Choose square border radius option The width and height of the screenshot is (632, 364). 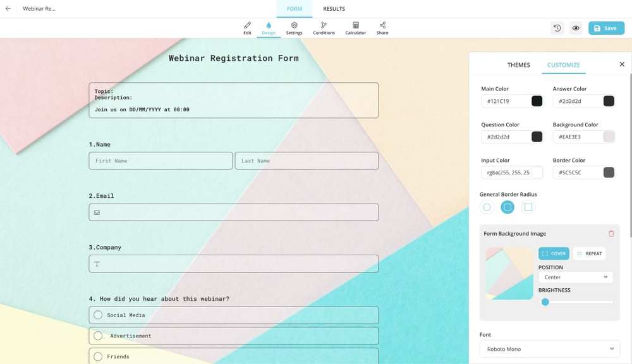(x=528, y=207)
